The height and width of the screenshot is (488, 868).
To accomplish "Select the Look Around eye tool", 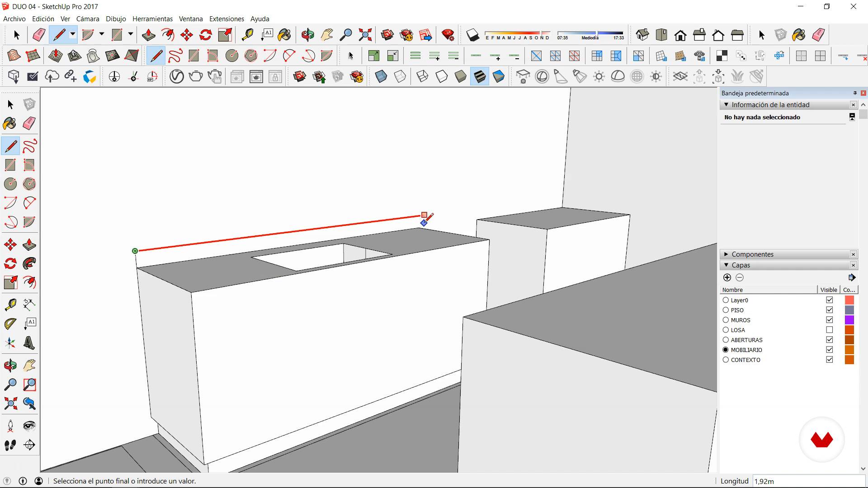I will [29, 426].
